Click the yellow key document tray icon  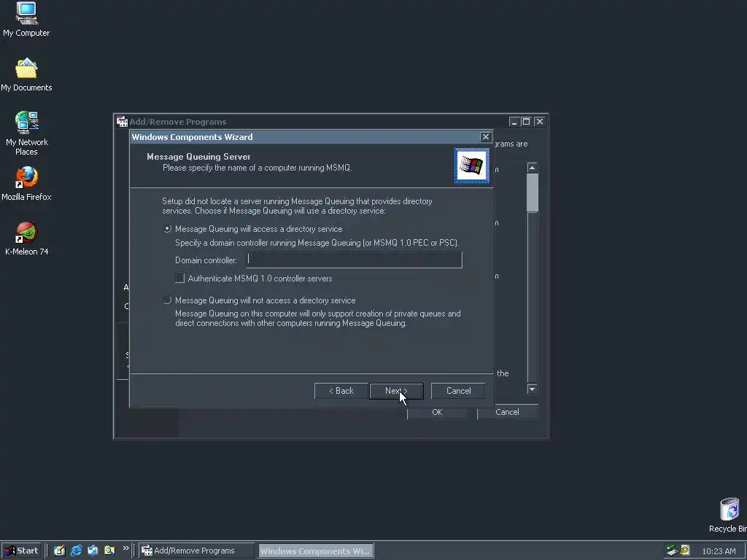(x=684, y=551)
